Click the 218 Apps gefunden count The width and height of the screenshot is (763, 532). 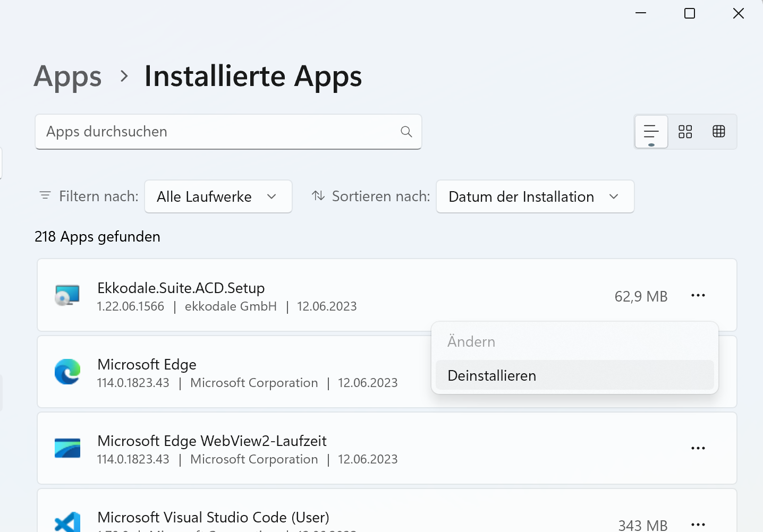point(97,237)
